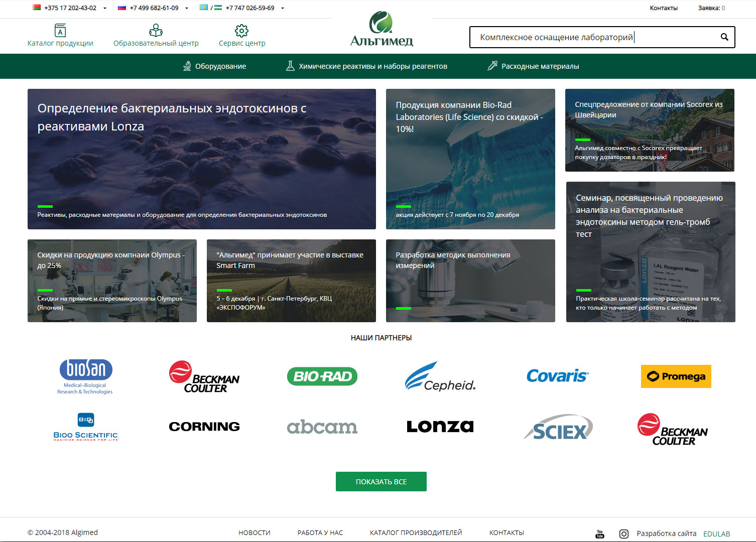Open the Контакты link in header
Viewport: 756px width, 542px height.
[x=664, y=8]
